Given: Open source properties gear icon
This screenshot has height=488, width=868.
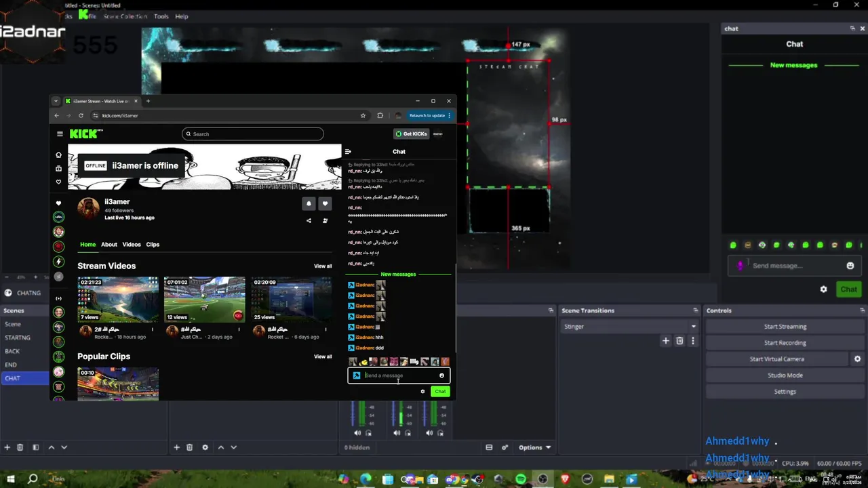Looking at the screenshot, I should click(205, 447).
